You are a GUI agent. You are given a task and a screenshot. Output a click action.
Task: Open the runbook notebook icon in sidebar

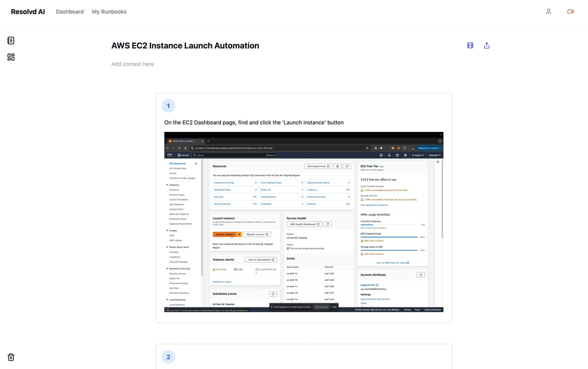coord(11,41)
